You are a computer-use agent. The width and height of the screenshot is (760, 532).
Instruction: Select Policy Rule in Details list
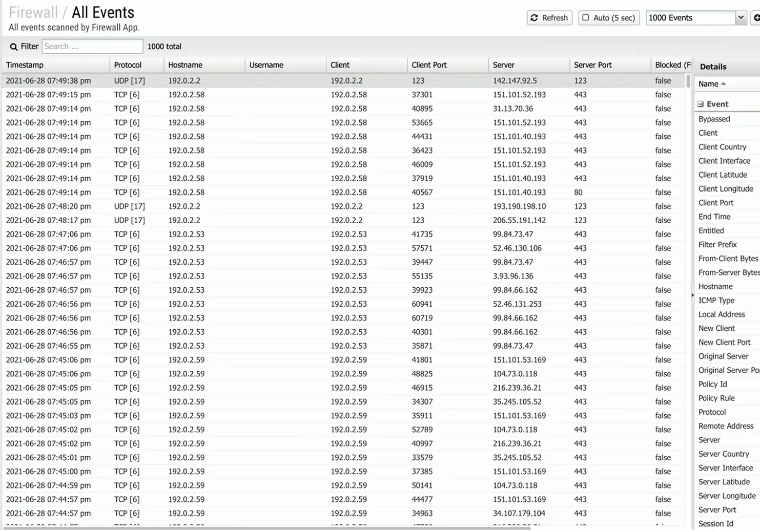click(x=716, y=398)
